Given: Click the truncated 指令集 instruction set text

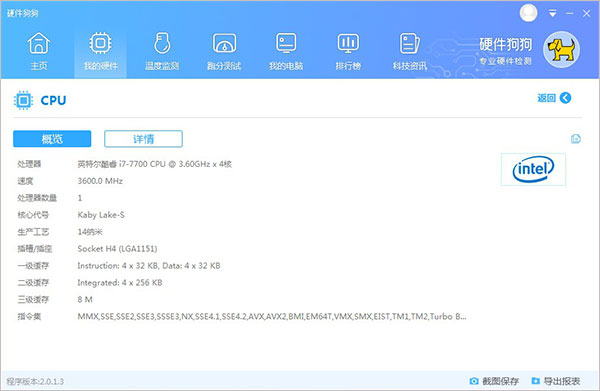Looking at the screenshot, I should click(272, 316).
